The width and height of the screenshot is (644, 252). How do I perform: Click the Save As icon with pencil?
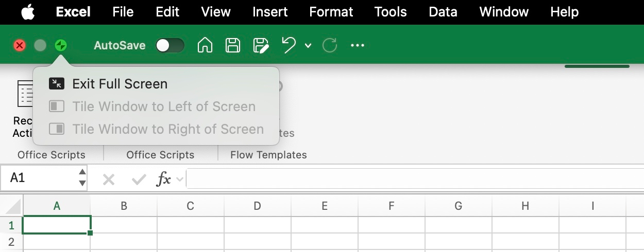click(x=261, y=46)
